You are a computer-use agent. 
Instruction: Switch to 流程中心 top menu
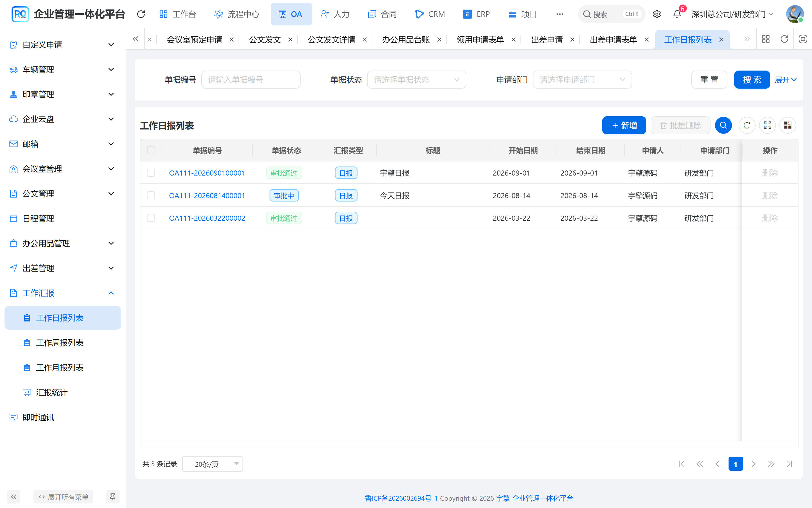click(x=237, y=14)
